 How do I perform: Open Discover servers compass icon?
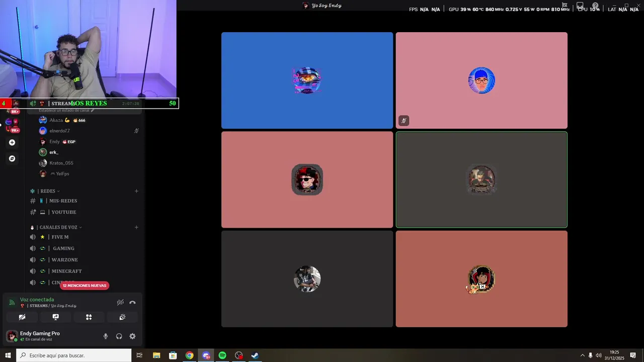tap(12, 158)
